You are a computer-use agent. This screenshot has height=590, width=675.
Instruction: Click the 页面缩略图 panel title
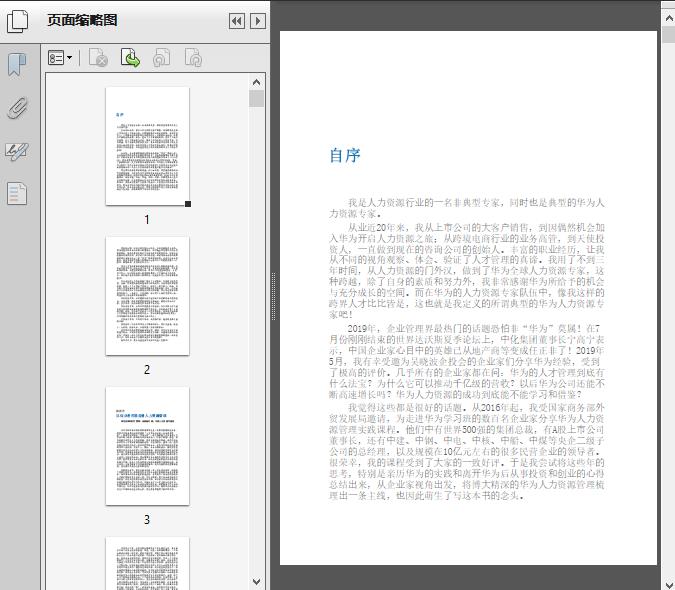click(x=82, y=20)
